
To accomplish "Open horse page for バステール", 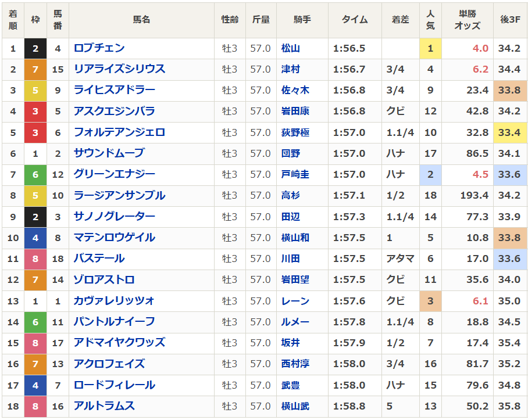I will coord(99,259).
